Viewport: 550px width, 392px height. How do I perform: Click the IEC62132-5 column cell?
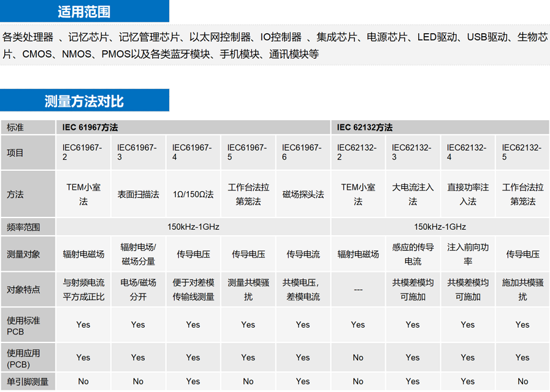pyautogui.click(x=522, y=153)
